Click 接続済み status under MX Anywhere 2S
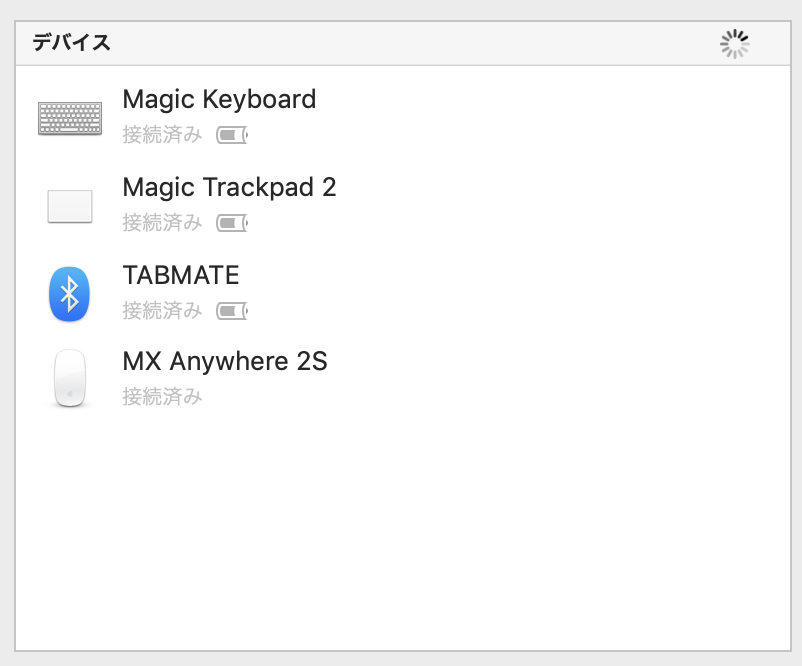Viewport: 802px width, 666px height. [162, 397]
